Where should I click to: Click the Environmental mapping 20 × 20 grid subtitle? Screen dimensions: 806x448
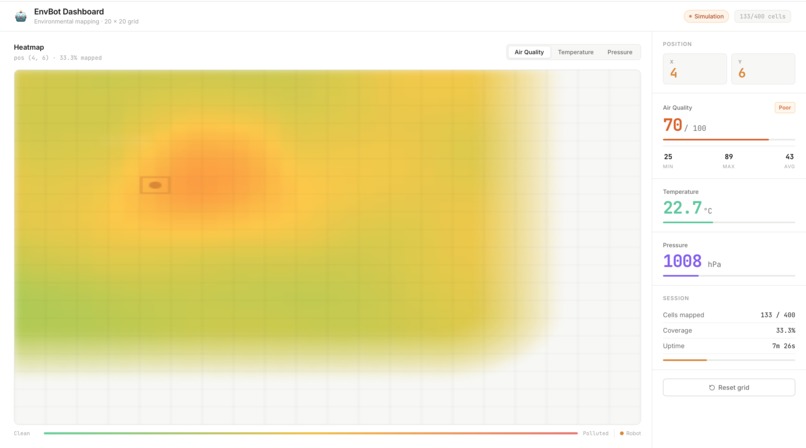click(x=86, y=22)
